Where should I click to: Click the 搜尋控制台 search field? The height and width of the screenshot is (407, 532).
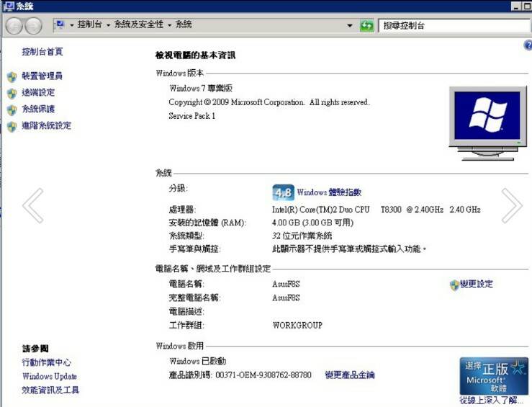click(455, 25)
